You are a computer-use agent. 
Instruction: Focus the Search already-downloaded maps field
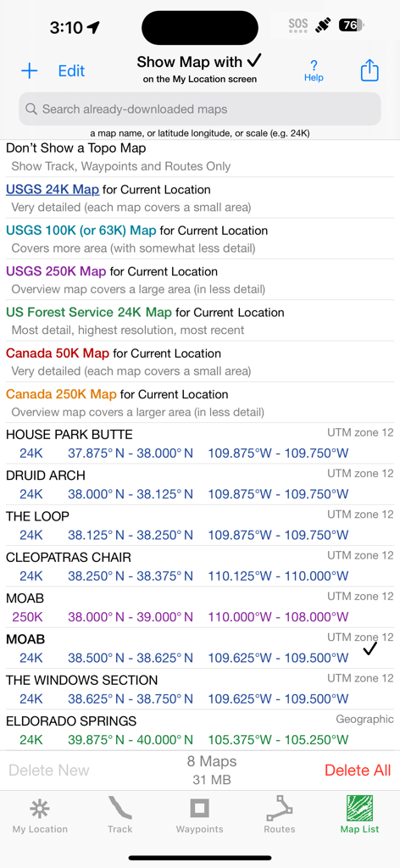tap(200, 109)
